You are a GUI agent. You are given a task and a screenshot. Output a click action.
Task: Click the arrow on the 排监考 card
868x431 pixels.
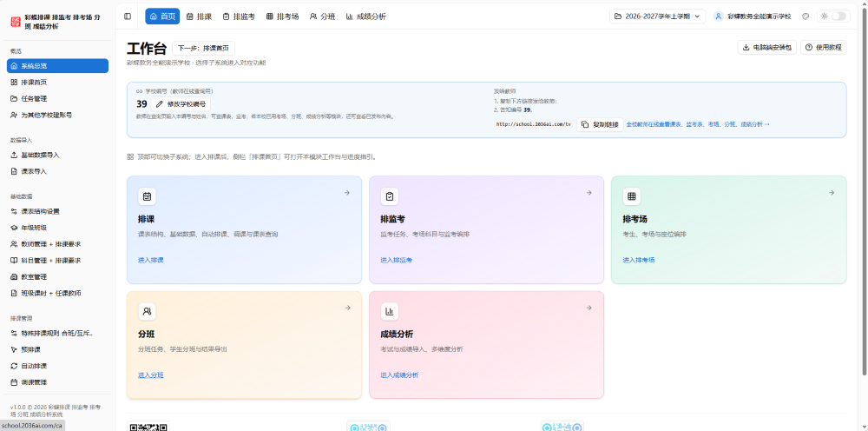(x=589, y=193)
